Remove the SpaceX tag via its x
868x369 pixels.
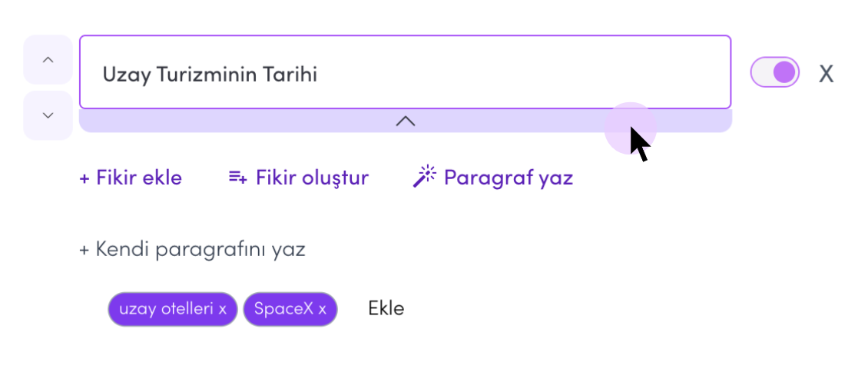pos(323,309)
